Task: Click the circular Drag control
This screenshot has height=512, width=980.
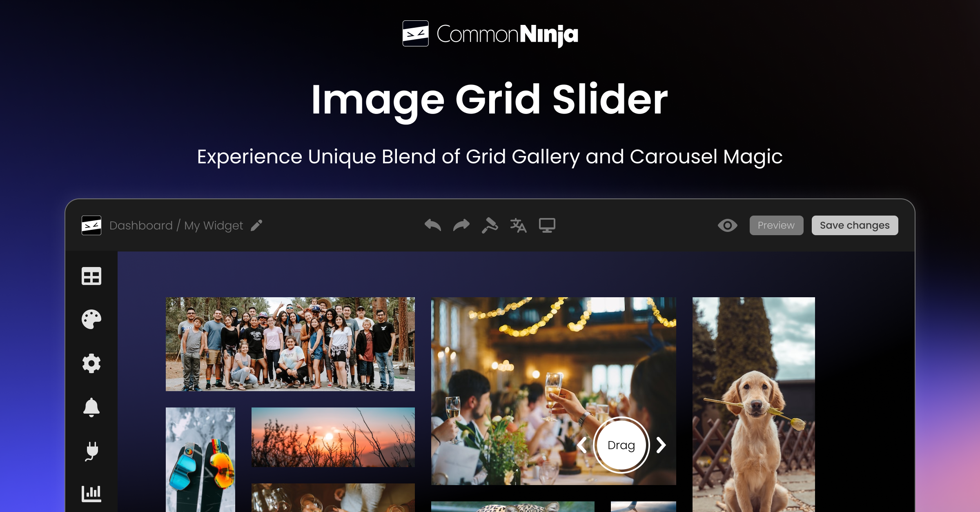Action: (621, 445)
